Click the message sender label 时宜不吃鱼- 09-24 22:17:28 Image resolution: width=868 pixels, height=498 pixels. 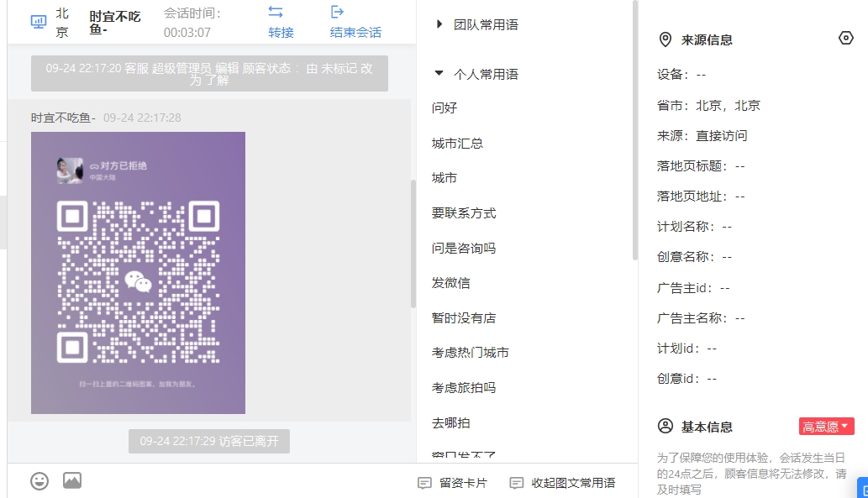tap(106, 118)
